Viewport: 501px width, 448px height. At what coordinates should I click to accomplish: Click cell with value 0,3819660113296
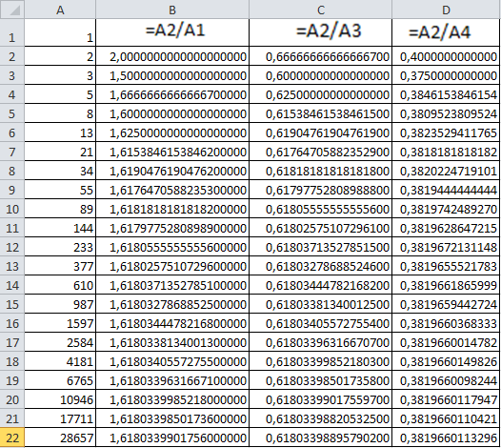pos(446,438)
